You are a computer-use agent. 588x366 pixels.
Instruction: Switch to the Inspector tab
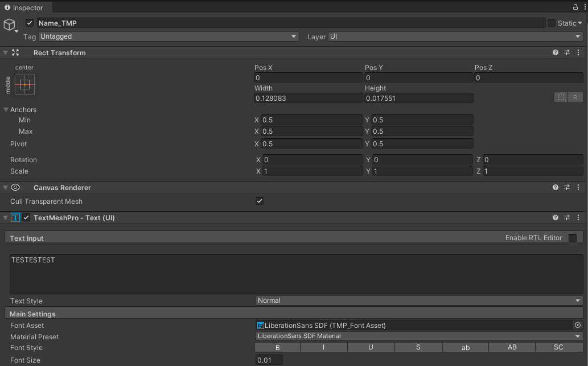point(26,7)
